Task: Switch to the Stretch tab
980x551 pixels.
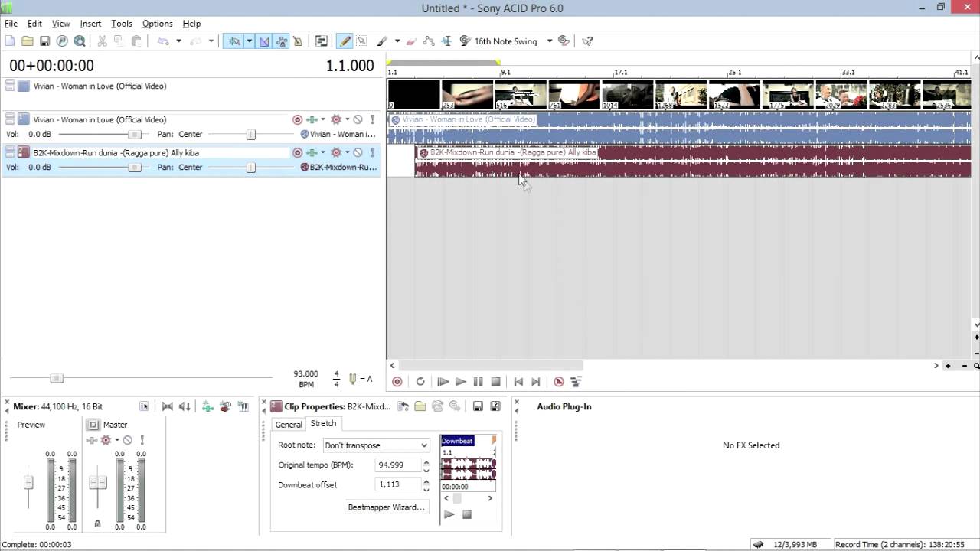Action: pos(323,423)
